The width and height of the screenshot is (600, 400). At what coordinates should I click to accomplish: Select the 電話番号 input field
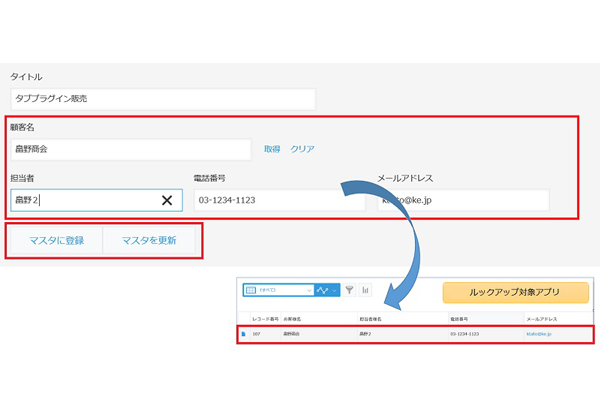pos(278,200)
